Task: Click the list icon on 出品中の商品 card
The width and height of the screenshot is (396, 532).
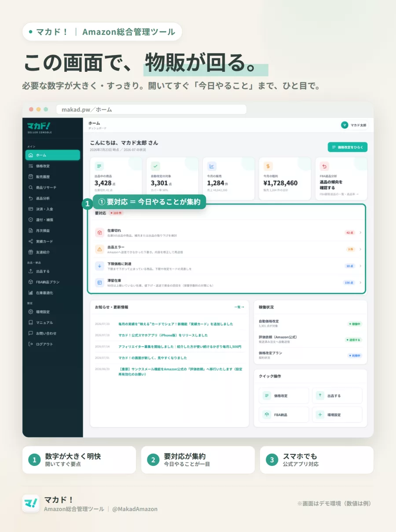Action: 99,166
